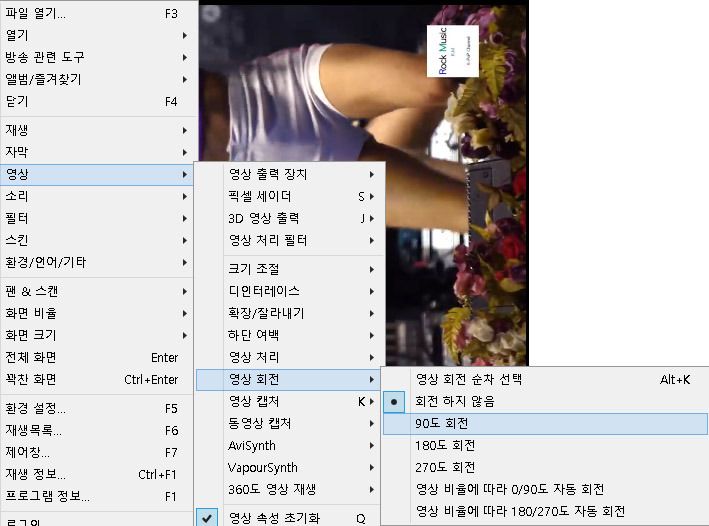Image resolution: width=709 pixels, height=526 pixels.
Task: Open the 환경/언어/기타 submenu
Action: 97,262
